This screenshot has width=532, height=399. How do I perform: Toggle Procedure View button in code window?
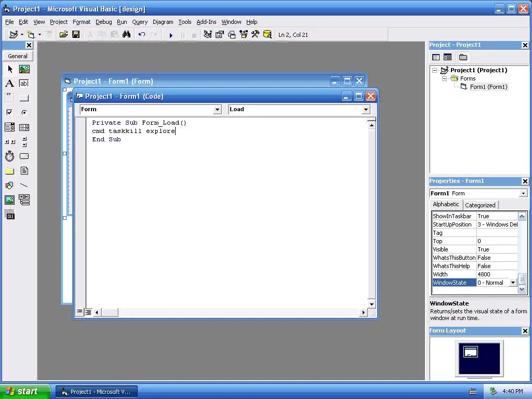(x=79, y=312)
